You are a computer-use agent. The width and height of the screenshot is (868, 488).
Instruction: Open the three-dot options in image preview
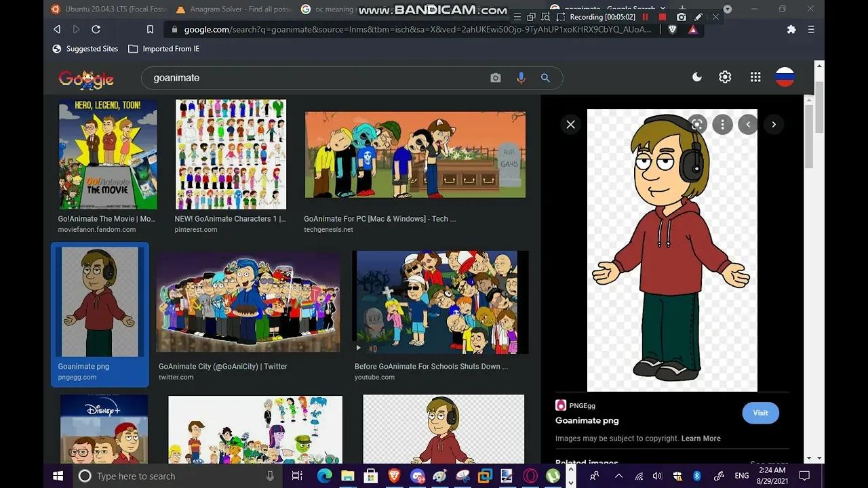pos(722,124)
